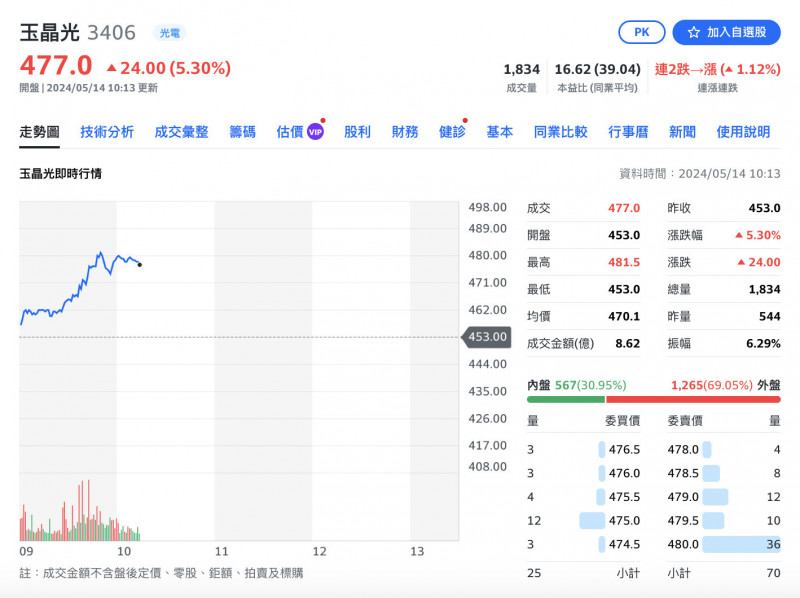800x598 pixels.
Task: Click the 1,834 成交量 figure
Action: click(x=521, y=69)
